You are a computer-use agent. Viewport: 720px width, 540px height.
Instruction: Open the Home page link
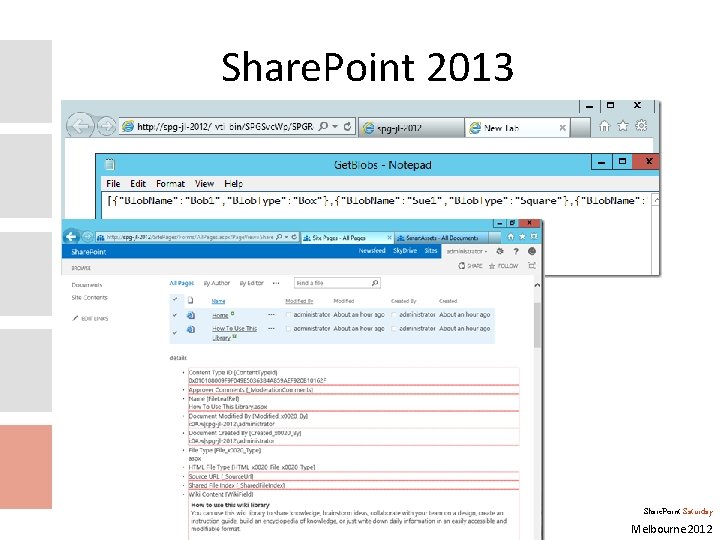(220, 315)
